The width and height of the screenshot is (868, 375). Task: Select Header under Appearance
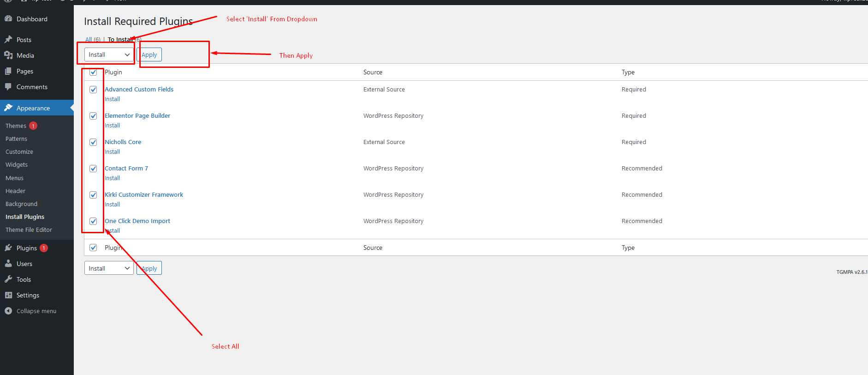15,191
